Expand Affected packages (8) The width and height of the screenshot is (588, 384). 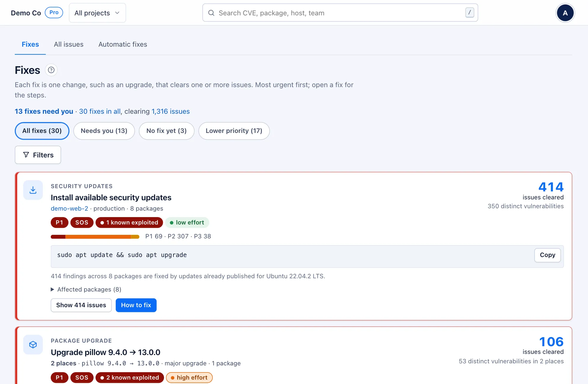[x=86, y=289]
